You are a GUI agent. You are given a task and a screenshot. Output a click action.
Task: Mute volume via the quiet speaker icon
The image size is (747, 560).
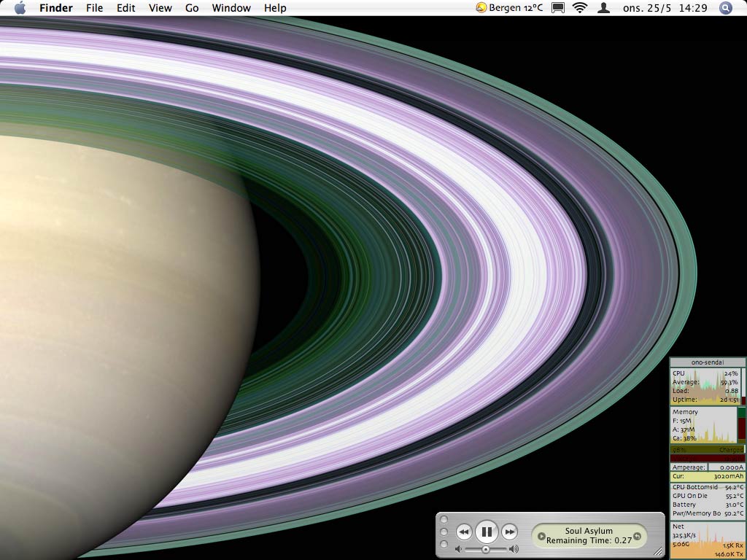[458, 549]
